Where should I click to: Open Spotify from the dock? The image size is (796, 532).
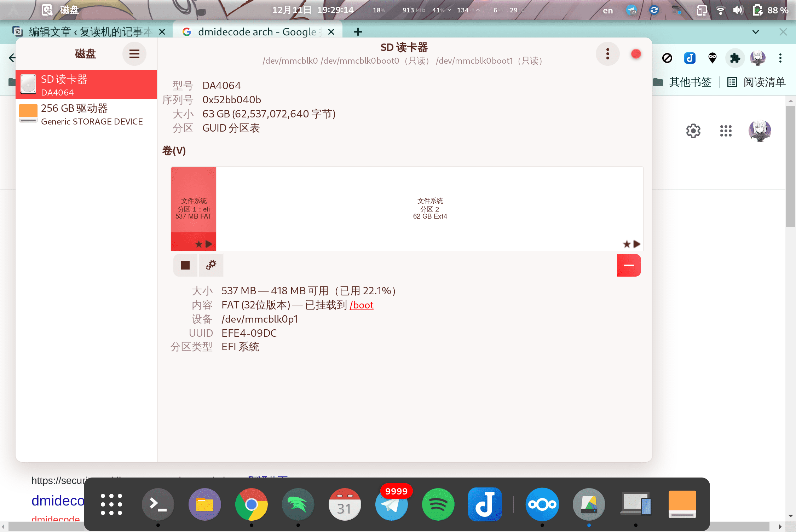(438, 504)
